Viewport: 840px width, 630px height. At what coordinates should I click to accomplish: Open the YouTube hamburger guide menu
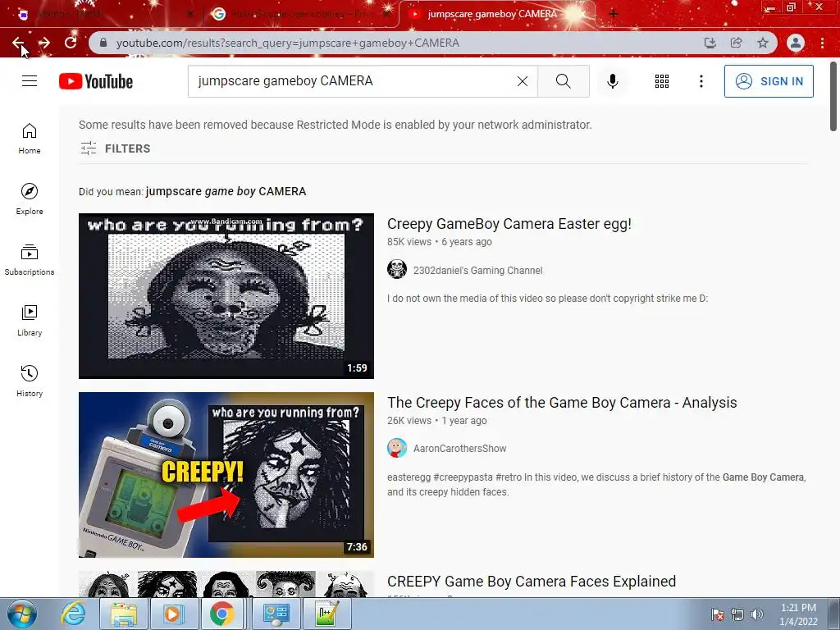click(x=30, y=81)
